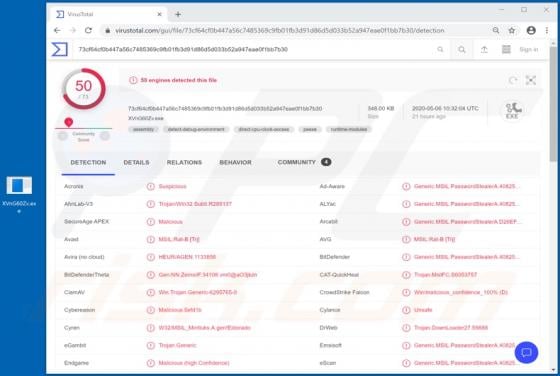Viewport: 560px width, 376px height.
Task: Click the AVG MSIL:Rat-B result
Action: [434, 239]
